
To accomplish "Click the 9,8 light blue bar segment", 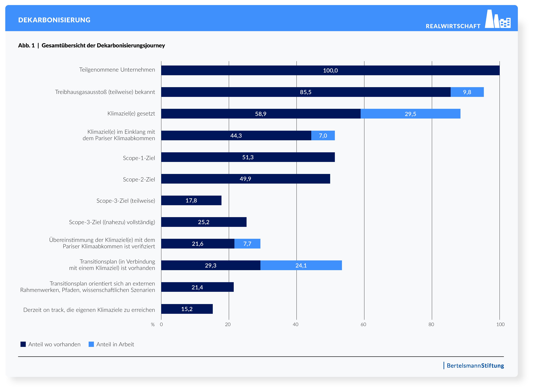I will 467,92.
